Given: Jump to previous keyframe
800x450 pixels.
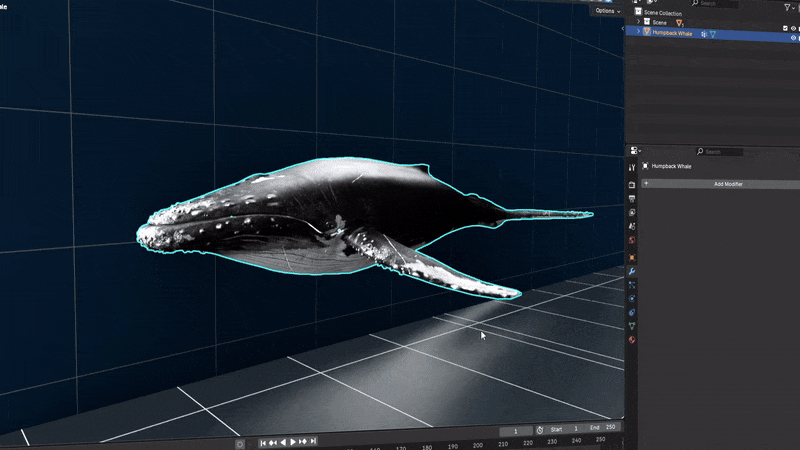Looking at the screenshot, I should (273, 443).
